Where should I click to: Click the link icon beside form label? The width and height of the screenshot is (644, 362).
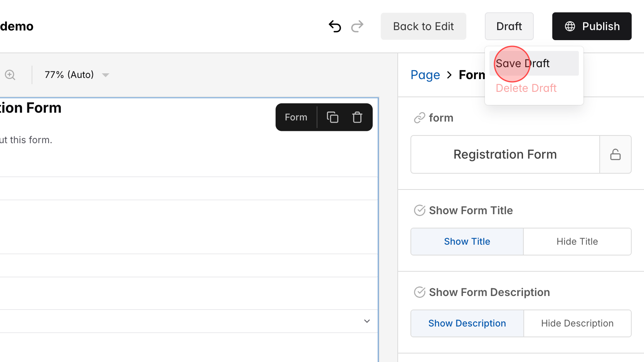[420, 118]
